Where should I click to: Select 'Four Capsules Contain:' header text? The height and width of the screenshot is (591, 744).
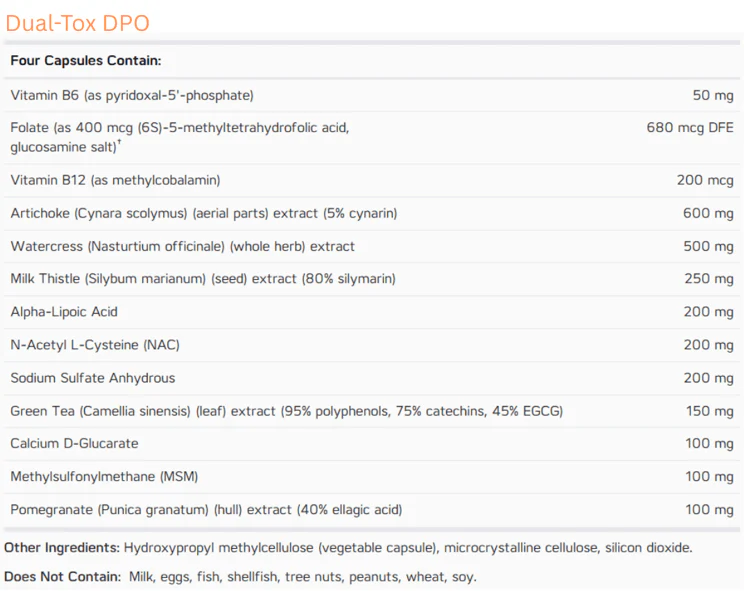point(86,60)
